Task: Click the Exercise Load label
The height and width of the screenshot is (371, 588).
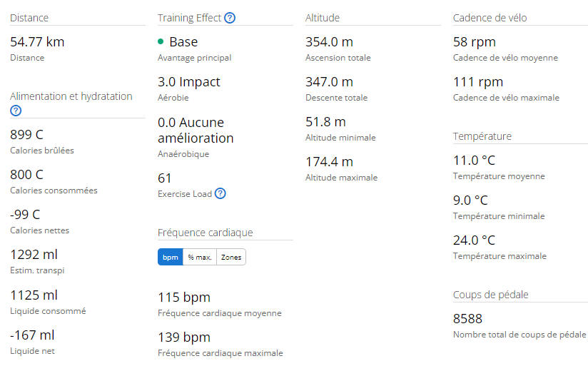Action: click(x=185, y=194)
